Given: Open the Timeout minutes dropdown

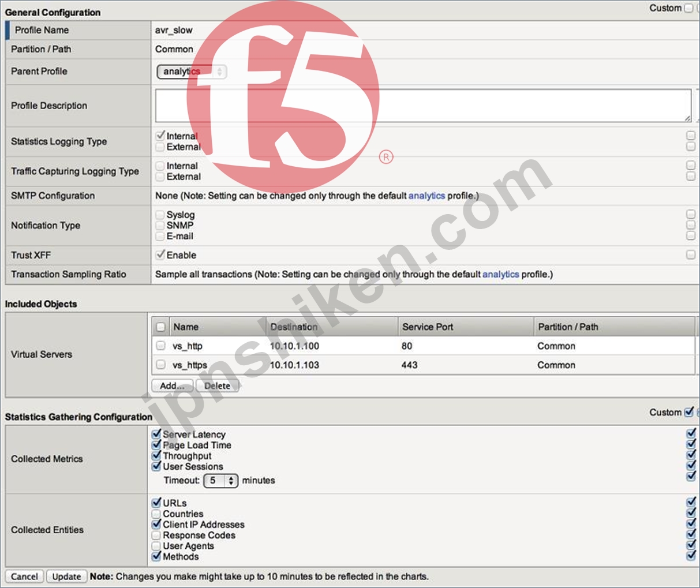Looking at the screenshot, I should pyautogui.click(x=220, y=480).
